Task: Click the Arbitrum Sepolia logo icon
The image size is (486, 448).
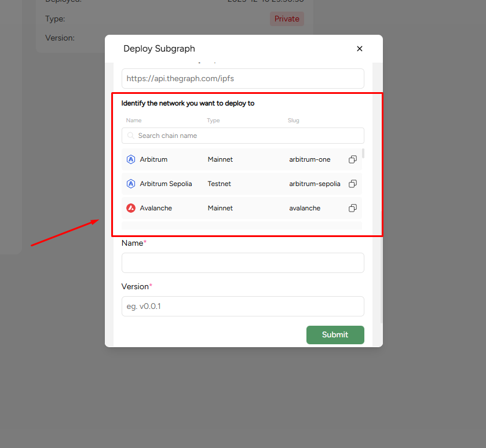Action: pyautogui.click(x=131, y=184)
